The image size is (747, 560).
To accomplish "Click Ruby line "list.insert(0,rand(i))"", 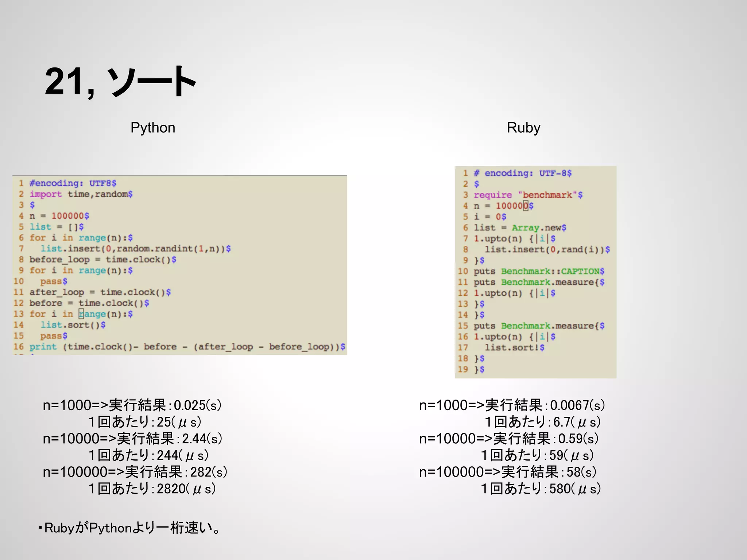I will click(x=547, y=249).
